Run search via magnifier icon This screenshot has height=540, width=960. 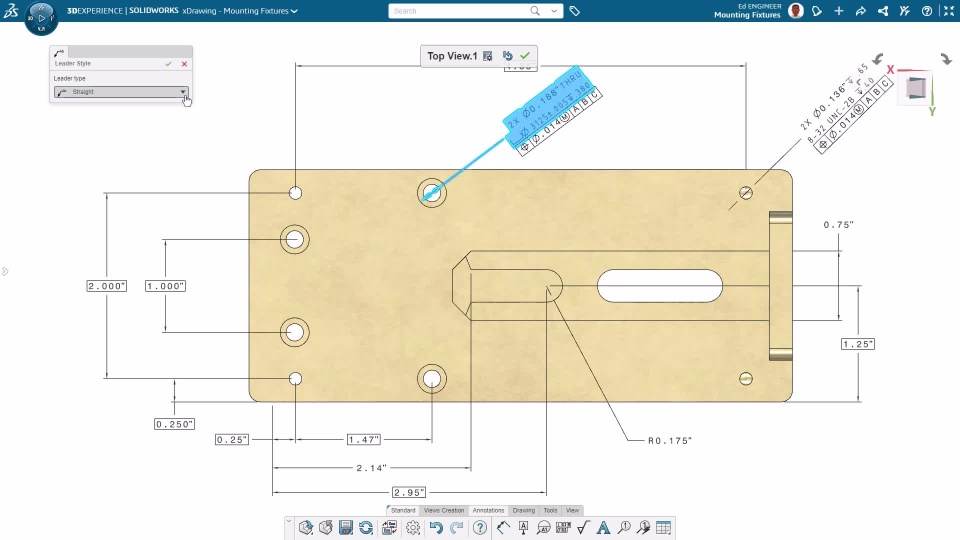pos(535,11)
